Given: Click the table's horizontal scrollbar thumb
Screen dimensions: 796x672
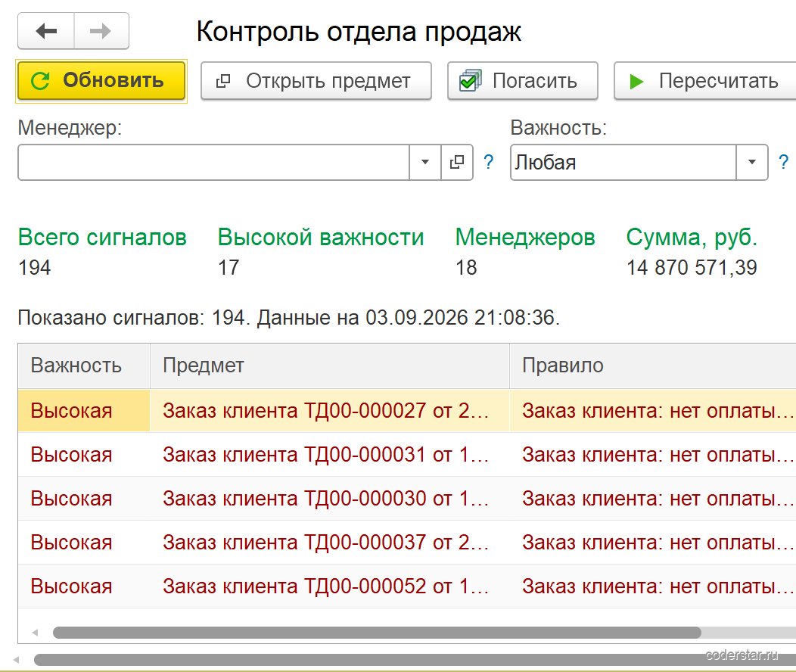Looking at the screenshot, I should tap(377, 633).
